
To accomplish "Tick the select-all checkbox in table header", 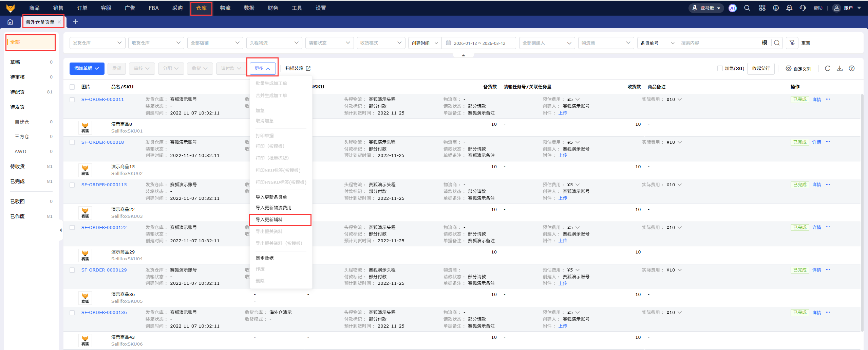I will (72, 87).
